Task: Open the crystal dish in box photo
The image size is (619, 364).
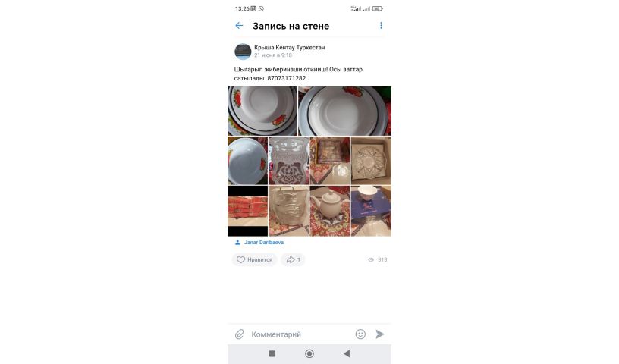Action: [371, 161]
